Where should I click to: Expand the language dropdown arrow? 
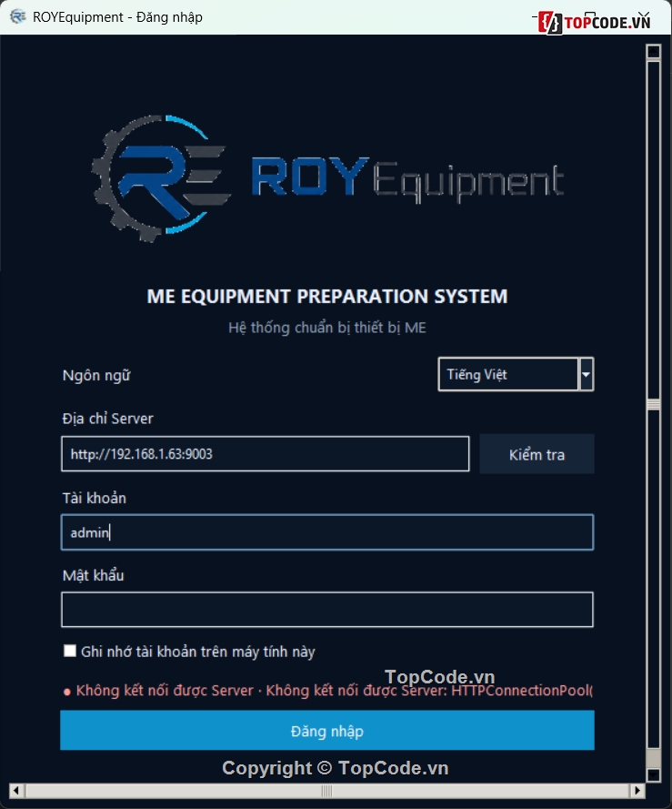click(x=586, y=374)
